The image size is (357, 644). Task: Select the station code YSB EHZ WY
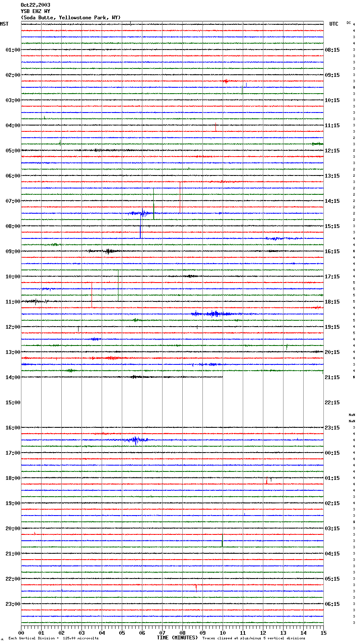pyautogui.click(x=35, y=11)
